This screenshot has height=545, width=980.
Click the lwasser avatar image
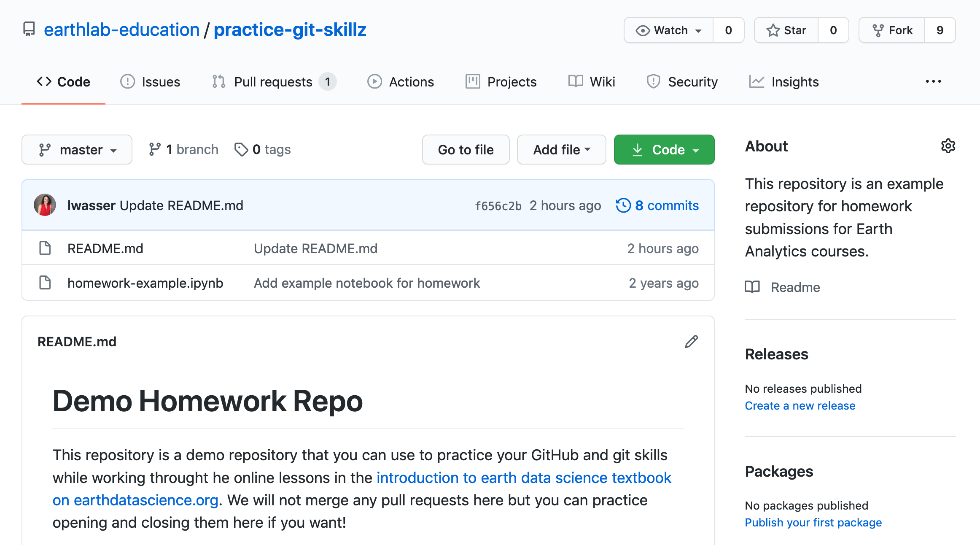(x=45, y=205)
